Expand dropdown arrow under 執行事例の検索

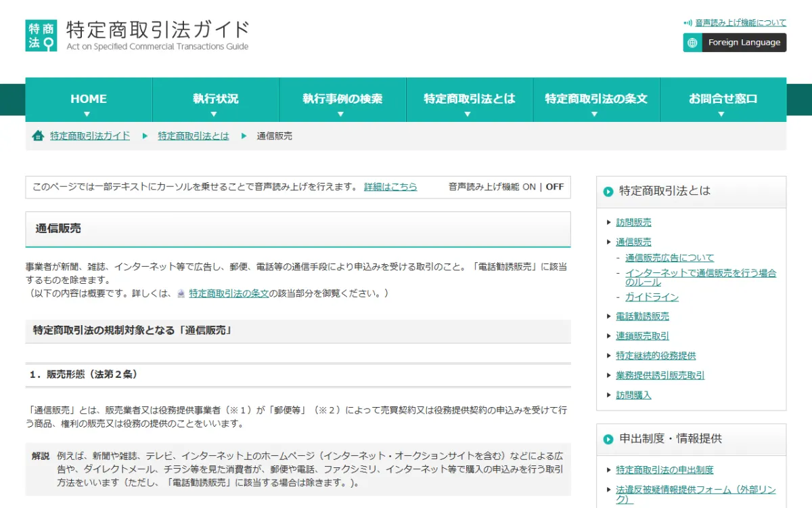click(x=340, y=114)
